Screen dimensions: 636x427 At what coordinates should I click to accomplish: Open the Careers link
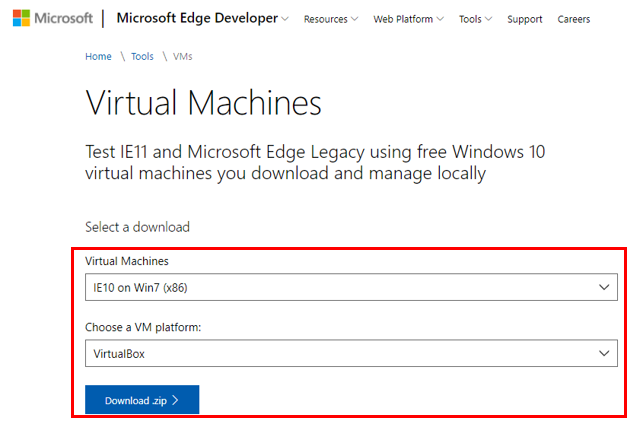574,19
